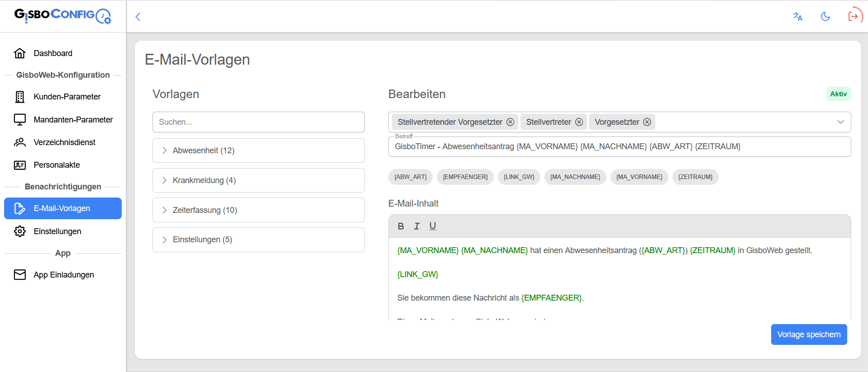Image resolution: width=868 pixels, height=372 pixels.
Task: Open App Einladungen menu item
Action: click(63, 275)
